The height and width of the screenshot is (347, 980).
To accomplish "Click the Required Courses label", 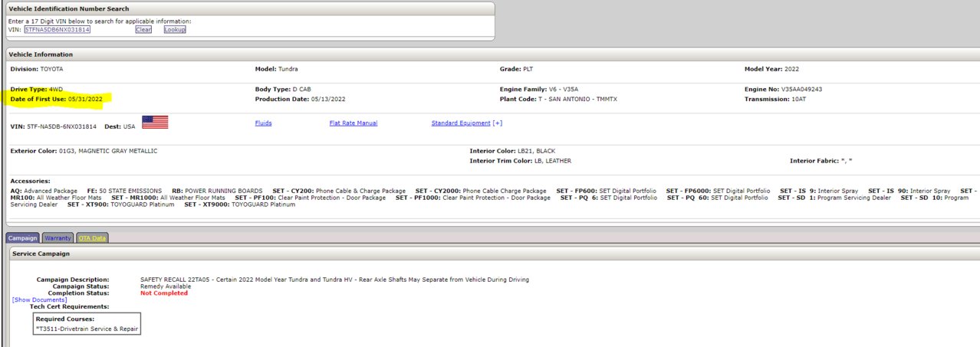I will 65,318.
